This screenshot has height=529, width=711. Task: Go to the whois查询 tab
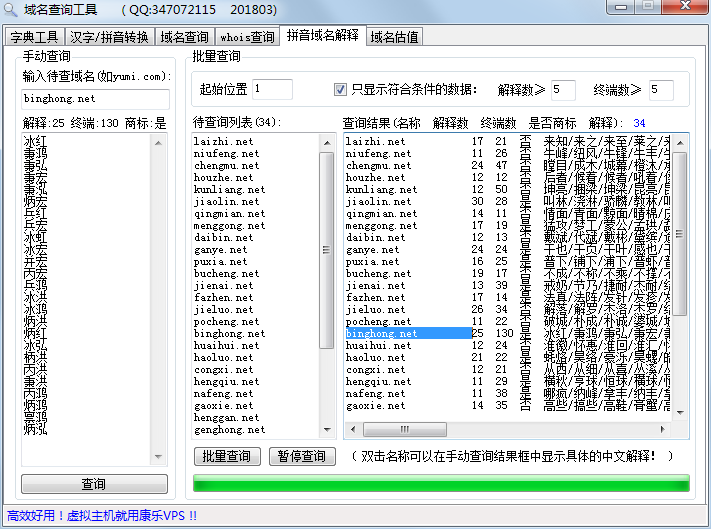point(246,37)
